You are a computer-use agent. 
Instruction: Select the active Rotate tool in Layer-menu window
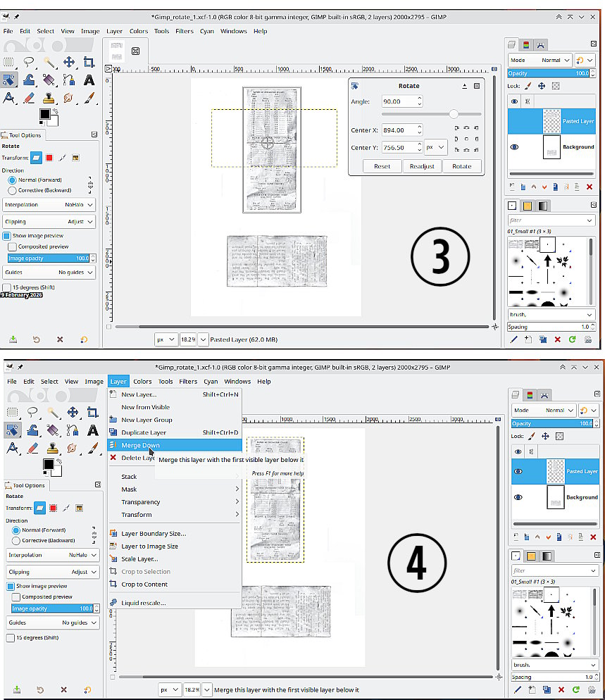click(13, 430)
